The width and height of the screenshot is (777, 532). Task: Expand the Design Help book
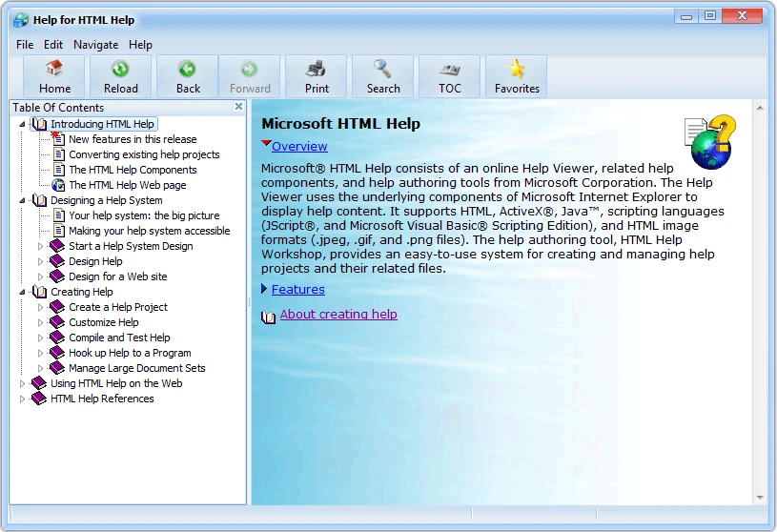pos(40,261)
